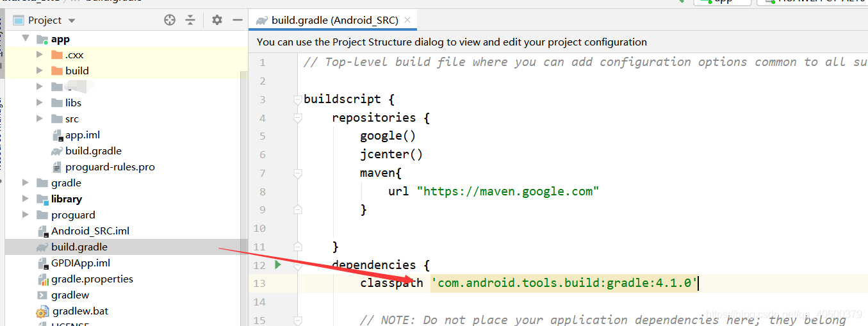Click the orange build folder icon

[x=56, y=70]
